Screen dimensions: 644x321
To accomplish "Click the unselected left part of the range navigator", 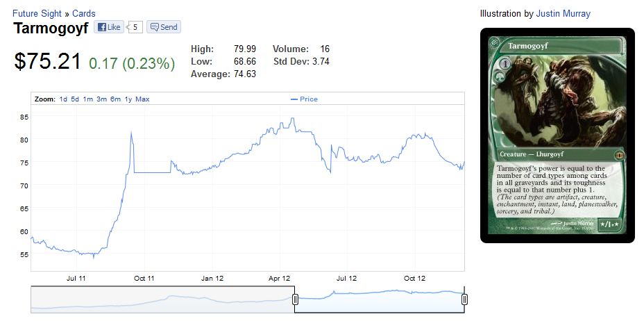I will 160,299.
